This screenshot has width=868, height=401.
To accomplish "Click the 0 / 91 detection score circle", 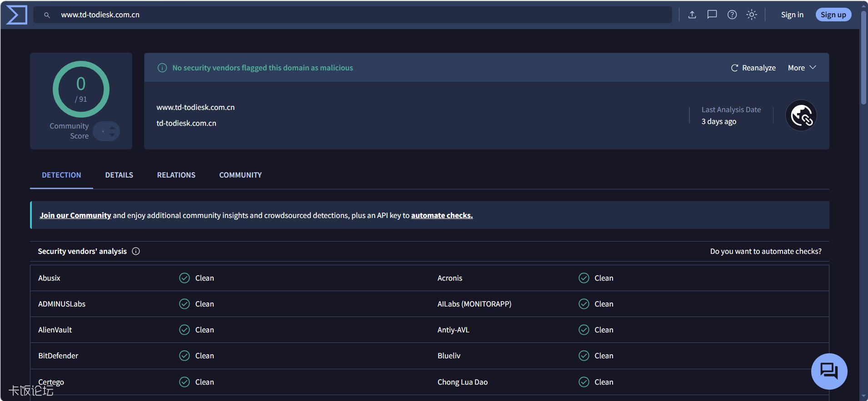I will tap(81, 89).
